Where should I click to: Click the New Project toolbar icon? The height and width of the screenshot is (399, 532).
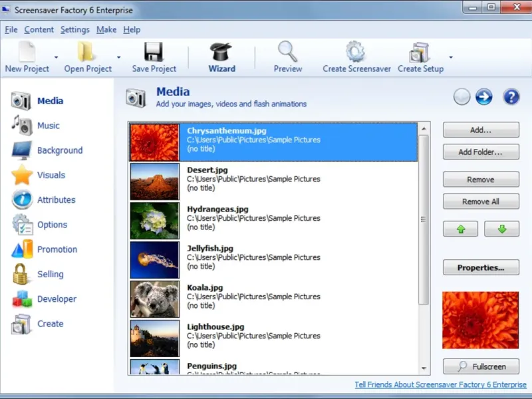(x=27, y=52)
